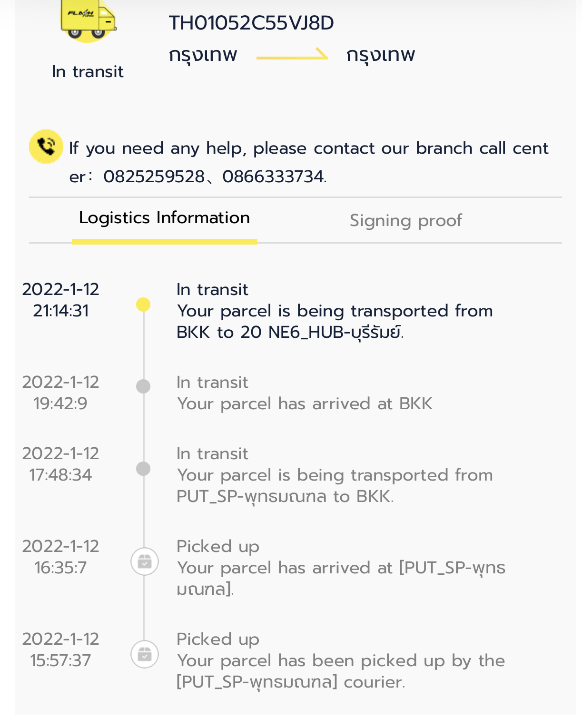Switch to the Signing proof tab
Image resolution: width=582 pixels, height=728 pixels.
pyautogui.click(x=406, y=220)
